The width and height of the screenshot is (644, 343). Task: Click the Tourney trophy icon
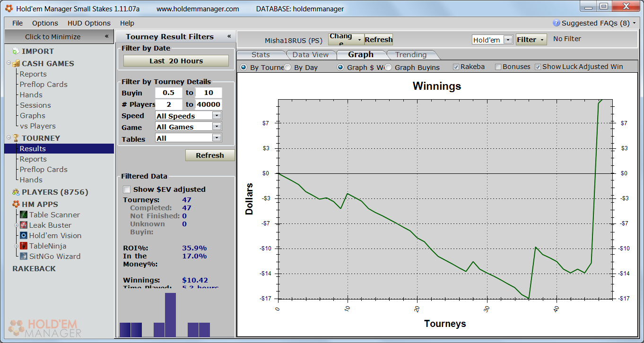point(16,138)
